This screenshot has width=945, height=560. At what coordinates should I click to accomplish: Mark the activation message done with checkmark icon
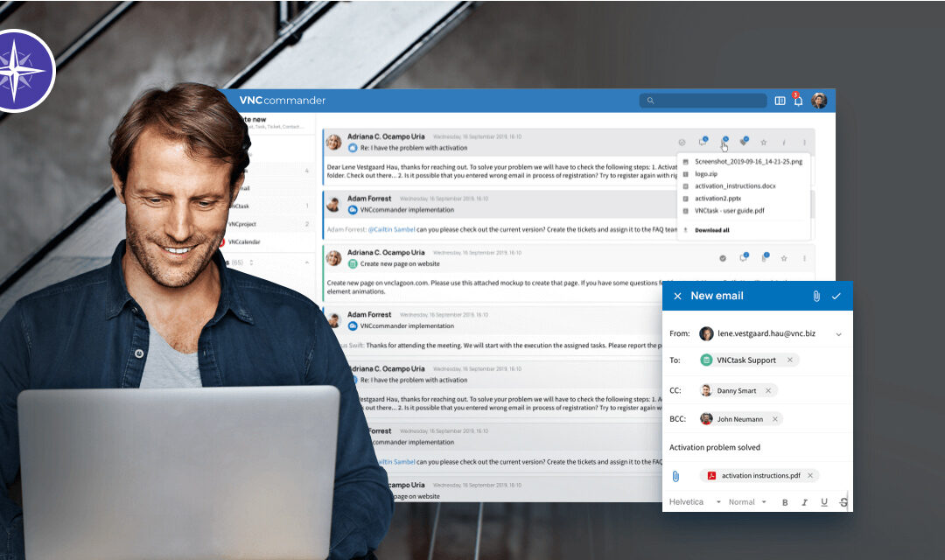click(682, 143)
